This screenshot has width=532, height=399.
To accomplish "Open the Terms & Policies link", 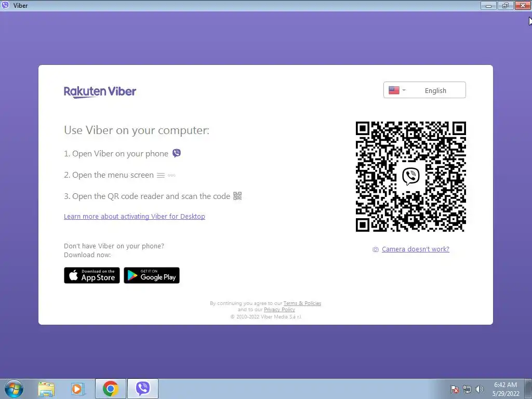I will [302, 303].
